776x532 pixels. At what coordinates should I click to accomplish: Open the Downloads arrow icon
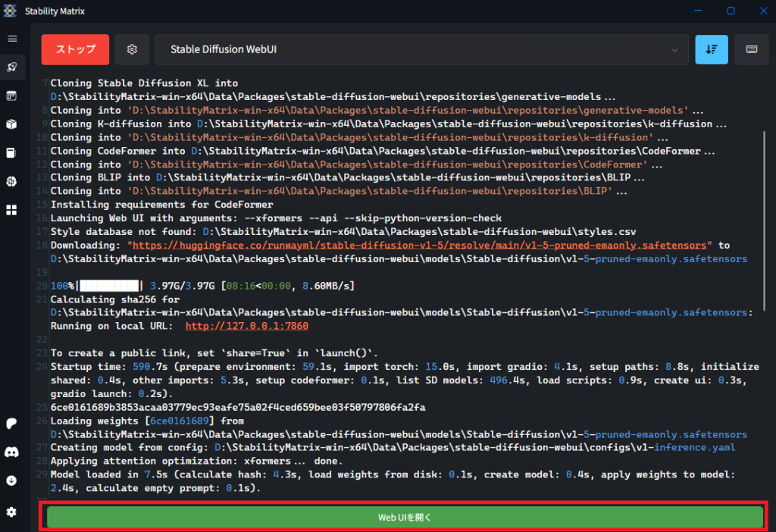point(12,480)
